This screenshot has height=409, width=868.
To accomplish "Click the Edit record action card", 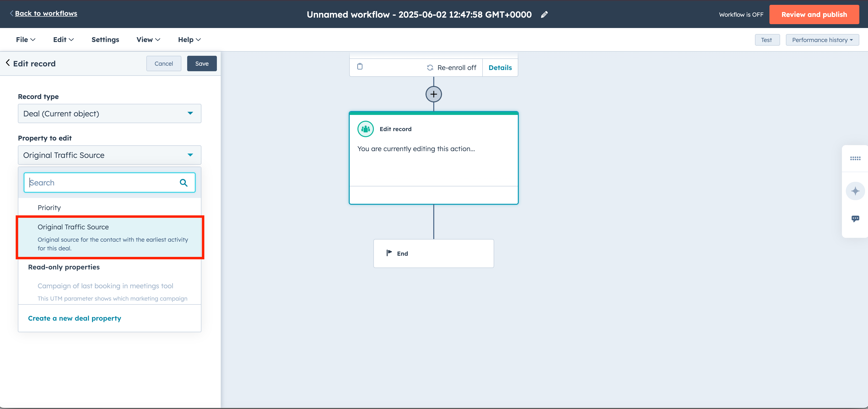I will 434,158.
